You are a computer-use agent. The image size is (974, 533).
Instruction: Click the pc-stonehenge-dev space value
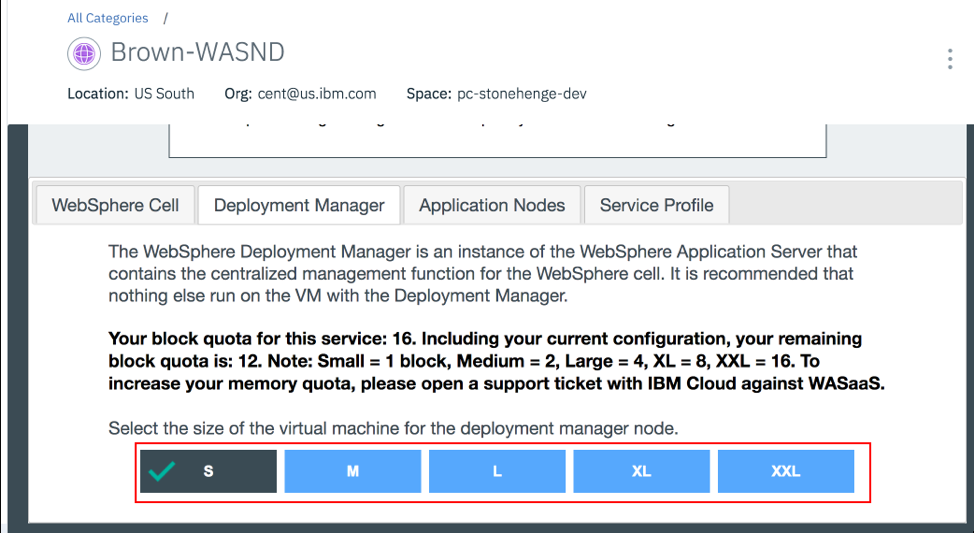[x=521, y=94]
